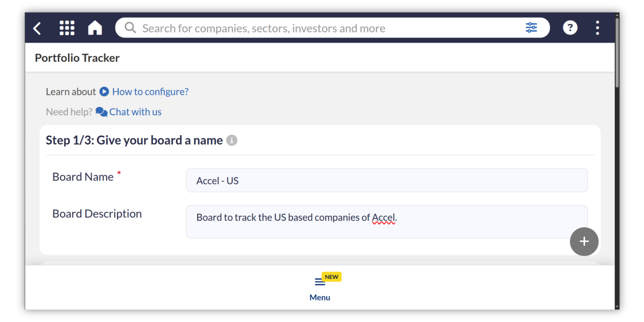Click the play icon beside How to configure

[x=104, y=92]
